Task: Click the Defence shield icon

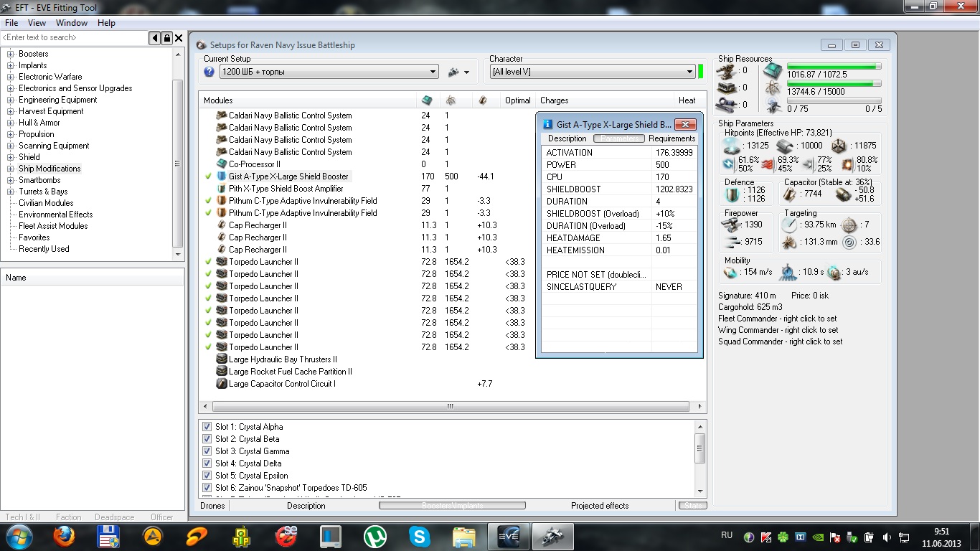Action: click(732, 194)
